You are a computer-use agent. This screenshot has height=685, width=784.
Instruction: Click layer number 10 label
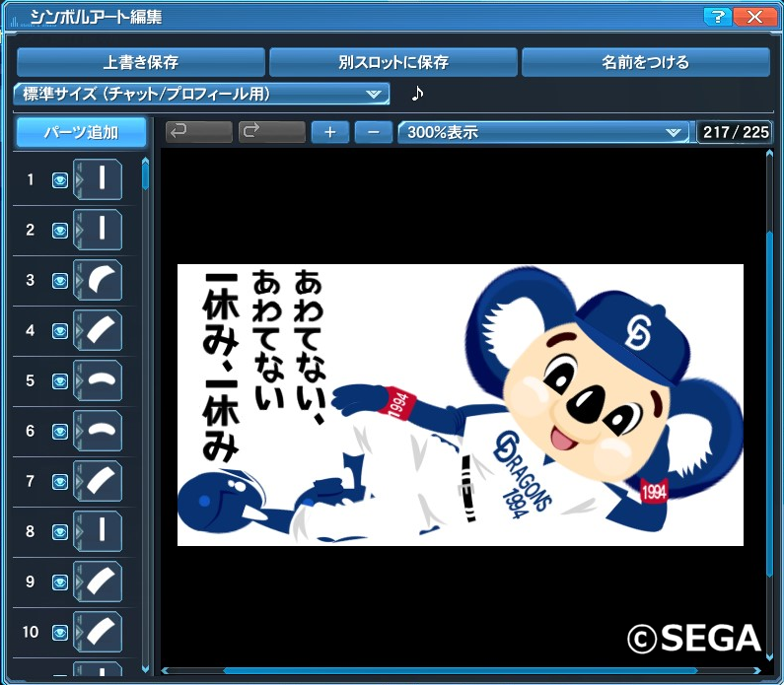point(31,632)
